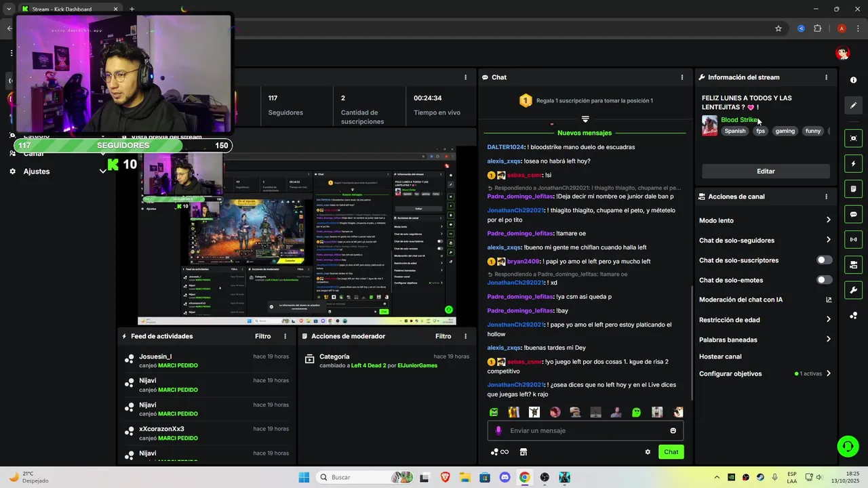Expand Chat de solo-seguidores options

pos(828,240)
